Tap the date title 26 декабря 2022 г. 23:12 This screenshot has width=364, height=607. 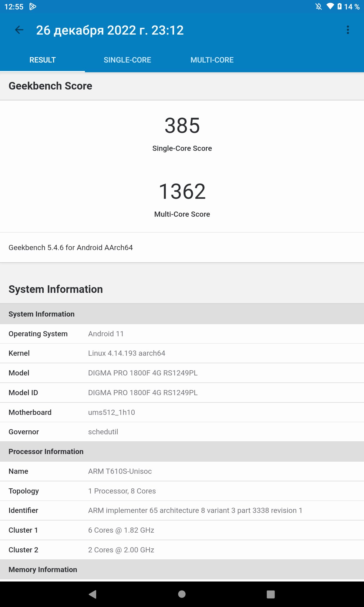coord(110,30)
